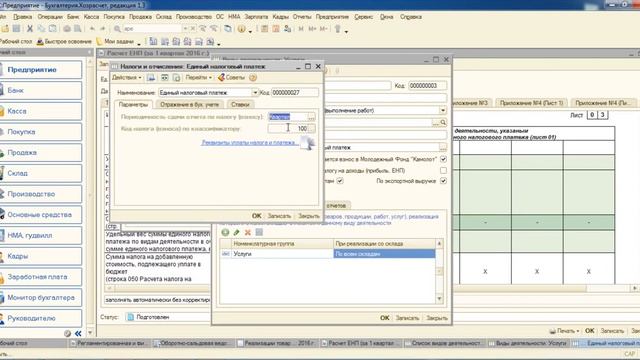Open the Производство menu
This screenshot has width=640, height=360.
194,17
